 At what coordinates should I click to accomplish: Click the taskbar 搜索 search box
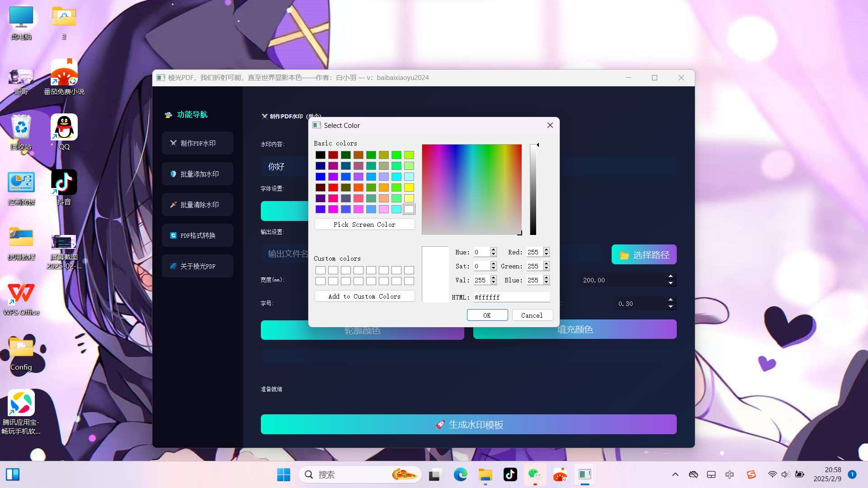360,474
